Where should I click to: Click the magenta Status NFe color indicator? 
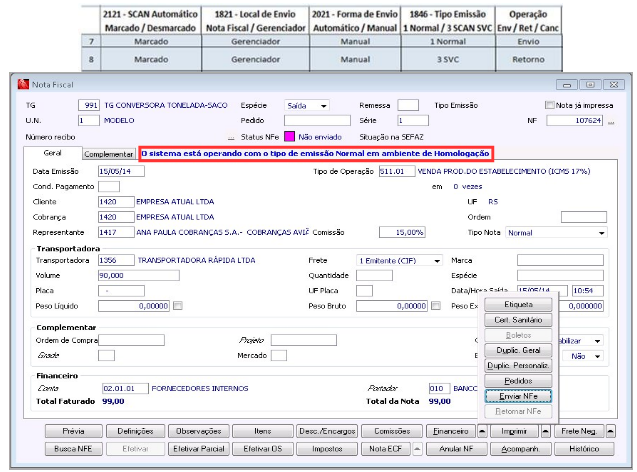coord(289,136)
